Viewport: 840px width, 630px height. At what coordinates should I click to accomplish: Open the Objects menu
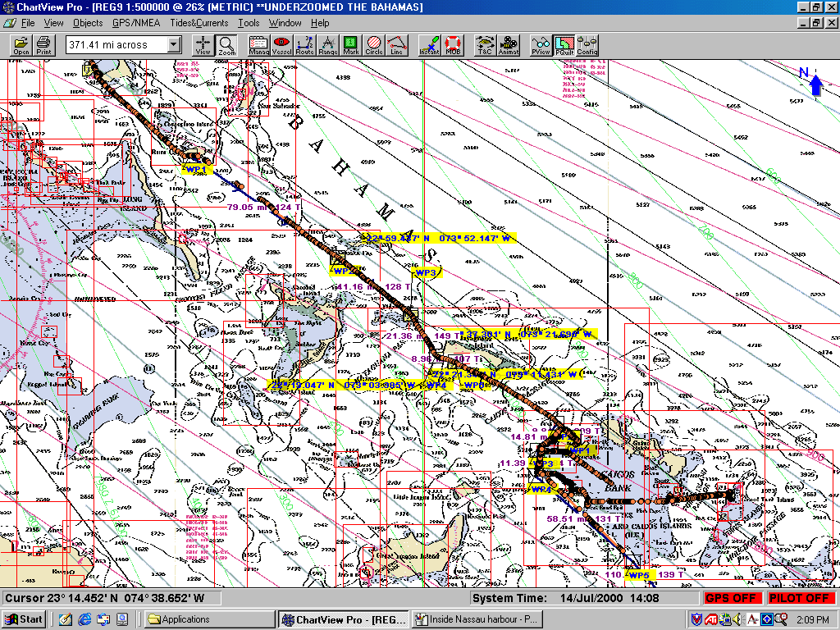(88, 23)
